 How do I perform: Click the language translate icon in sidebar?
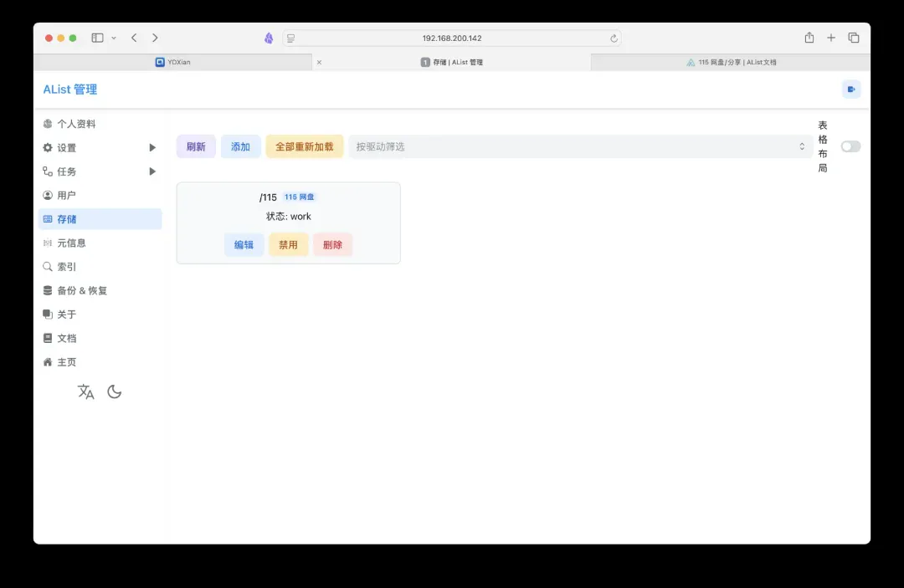pyautogui.click(x=86, y=391)
